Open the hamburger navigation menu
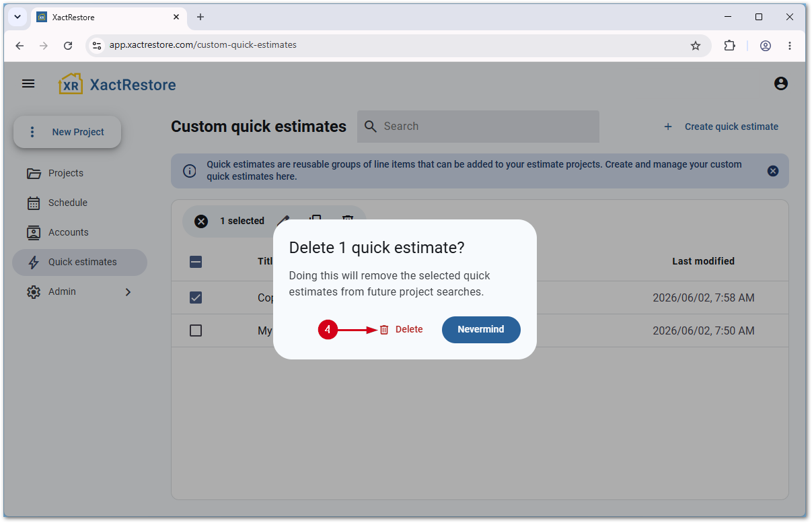Image resolution: width=812 pixels, height=523 pixels. click(x=28, y=83)
